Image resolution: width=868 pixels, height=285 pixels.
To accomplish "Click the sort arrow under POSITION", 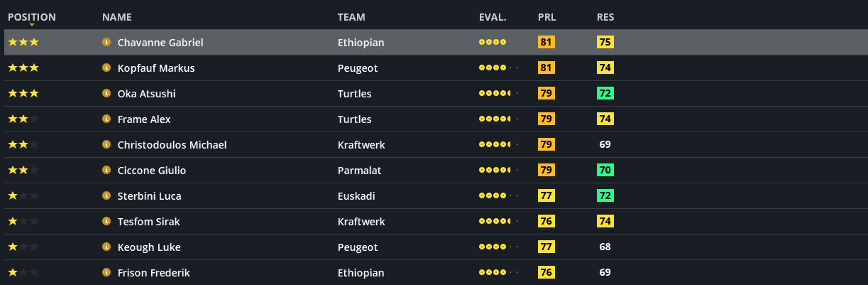I will [32, 26].
